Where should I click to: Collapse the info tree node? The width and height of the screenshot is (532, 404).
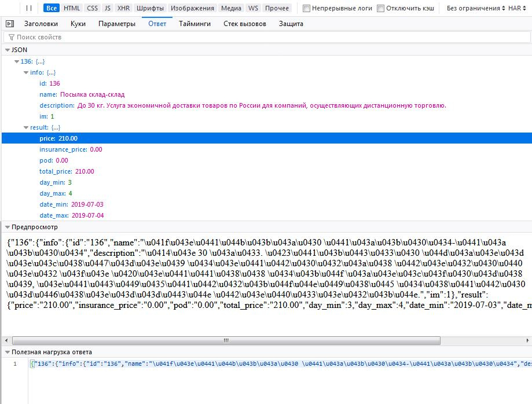[26, 72]
